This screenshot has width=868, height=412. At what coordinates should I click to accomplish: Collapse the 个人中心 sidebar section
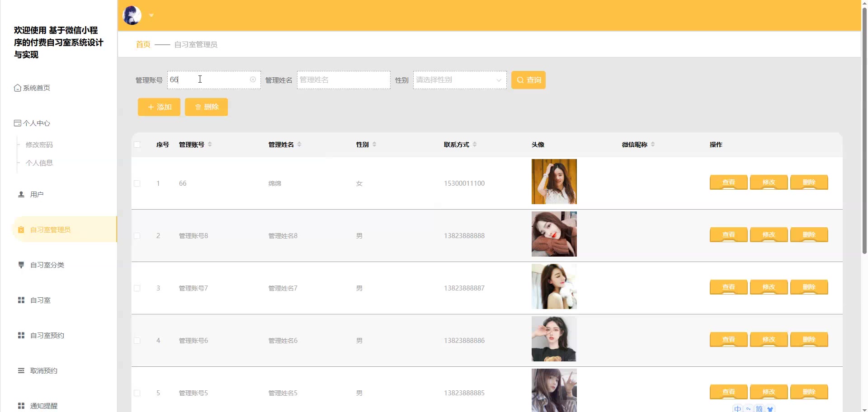[36, 123]
